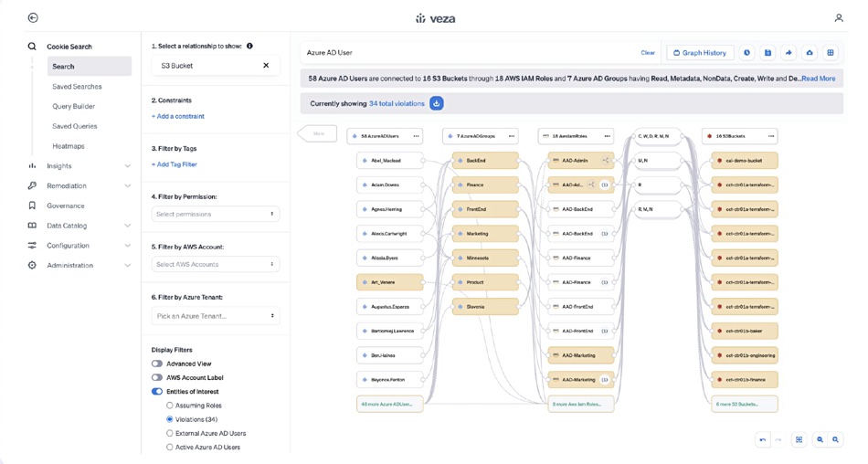Viewport: 868px width, 464px height.
Task: Select the cai-demo-bucket node
Action: [x=745, y=161]
